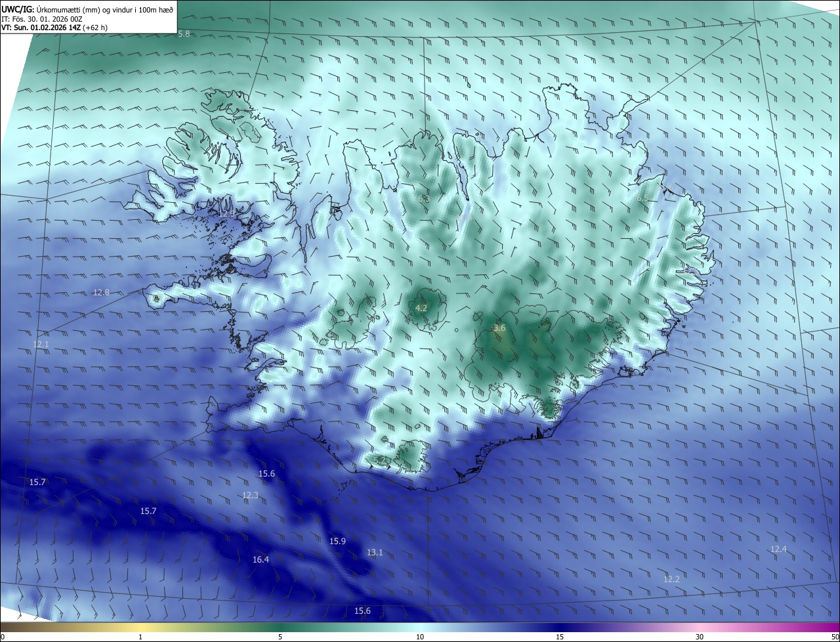This screenshot has width=840, height=642.
Task: Click the 12.4 value label
Action: (778, 549)
